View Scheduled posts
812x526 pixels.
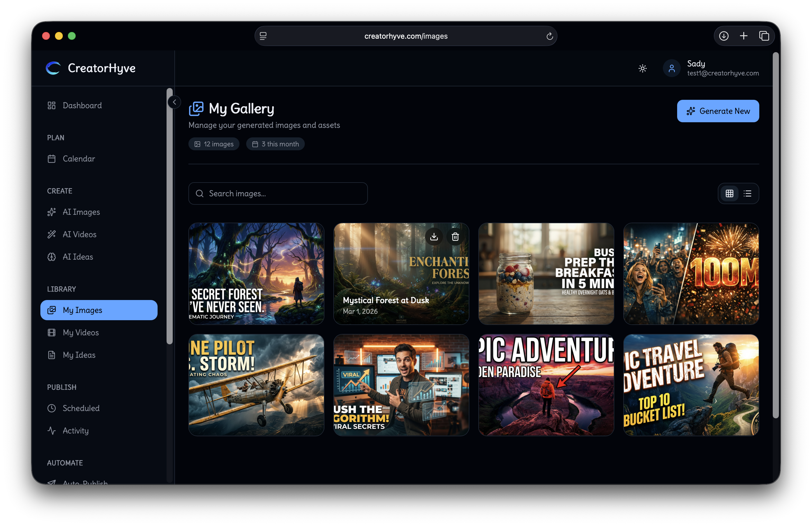[81, 408]
